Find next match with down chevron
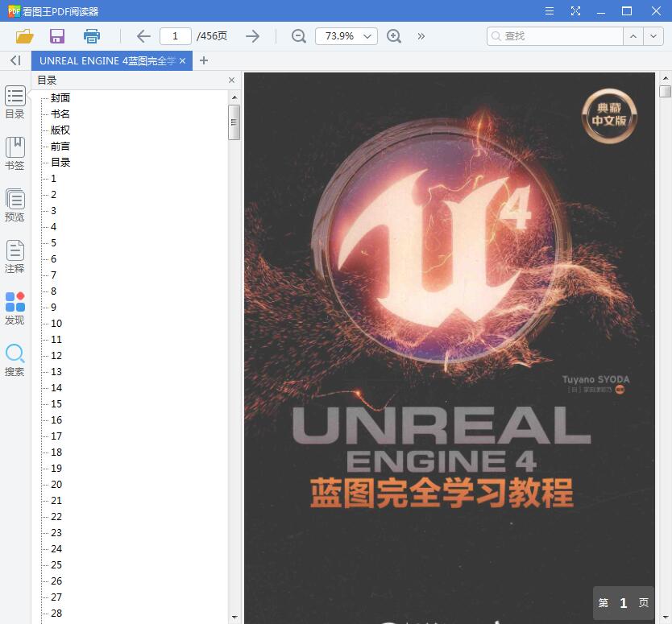The height and width of the screenshot is (624, 672). [x=653, y=36]
